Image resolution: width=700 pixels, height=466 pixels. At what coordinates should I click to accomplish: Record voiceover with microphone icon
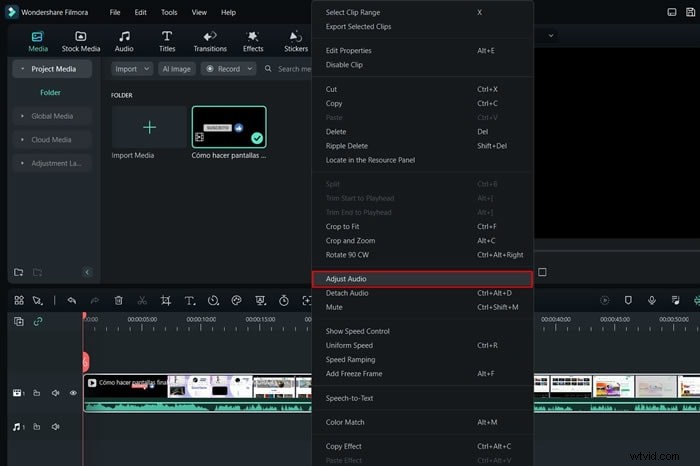652,300
